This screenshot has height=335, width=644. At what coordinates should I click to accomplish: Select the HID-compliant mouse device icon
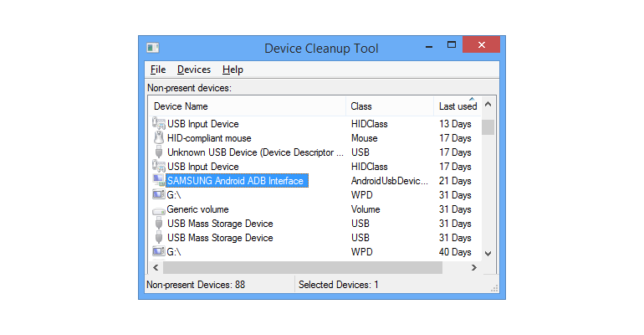(159, 137)
